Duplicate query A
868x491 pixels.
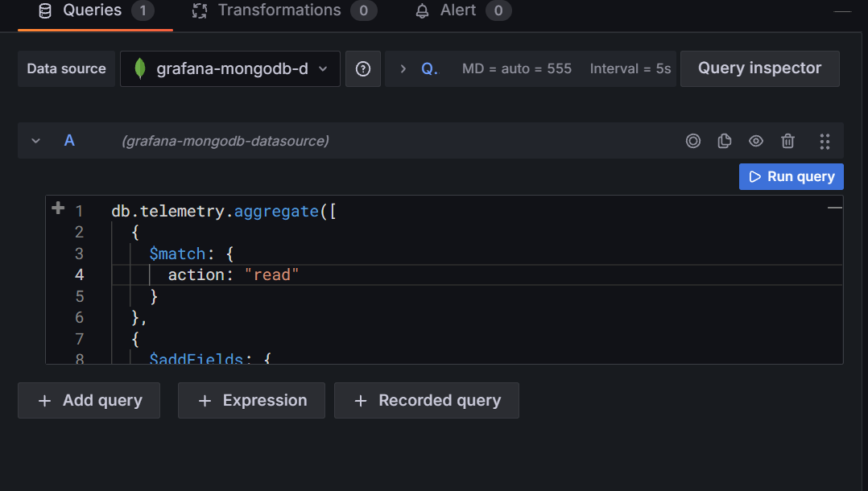(x=725, y=141)
